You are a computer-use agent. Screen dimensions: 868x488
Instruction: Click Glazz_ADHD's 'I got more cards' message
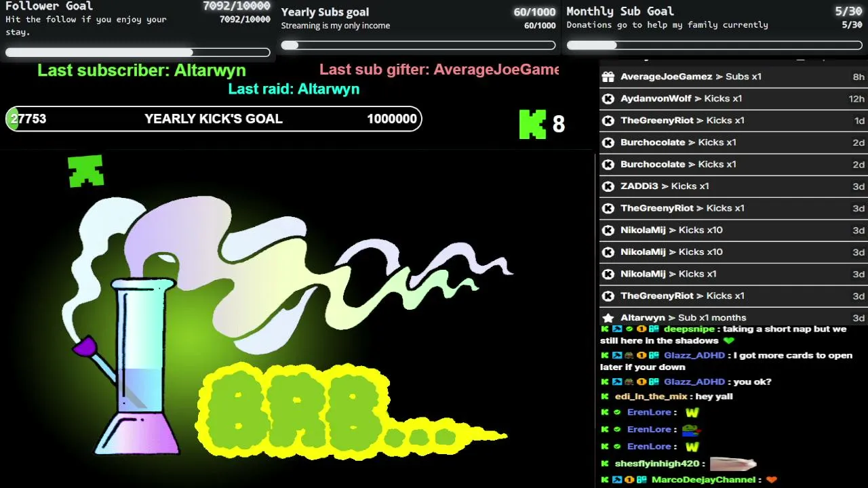pos(726,361)
